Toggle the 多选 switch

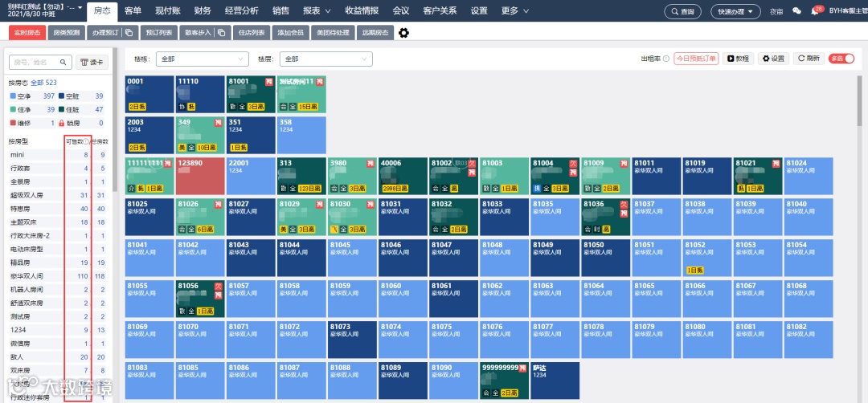(x=841, y=59)
